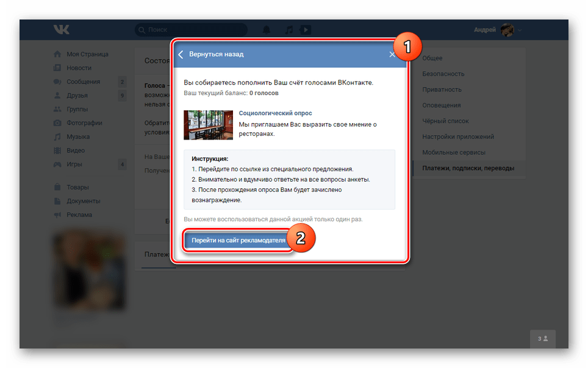Viewport: 588px width, 368px height.
Task: Expand the account menu arrow near Андрей
Action: coord(520,30)
